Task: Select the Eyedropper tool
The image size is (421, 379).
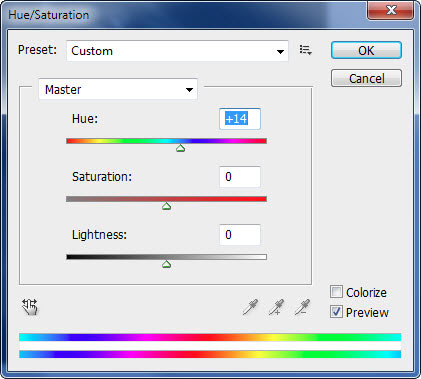Action: click(x=250, y=307)
